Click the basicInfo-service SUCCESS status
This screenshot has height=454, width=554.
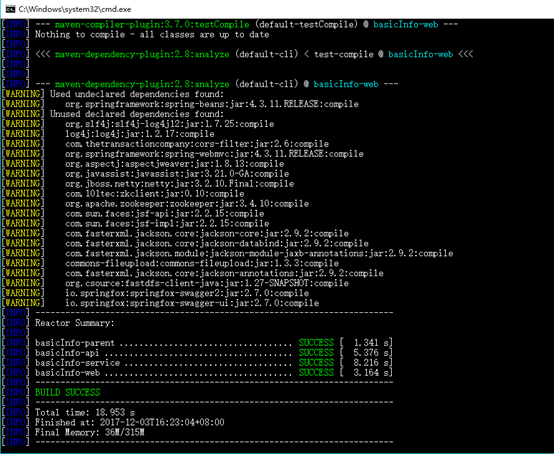[x=316, y=362]
